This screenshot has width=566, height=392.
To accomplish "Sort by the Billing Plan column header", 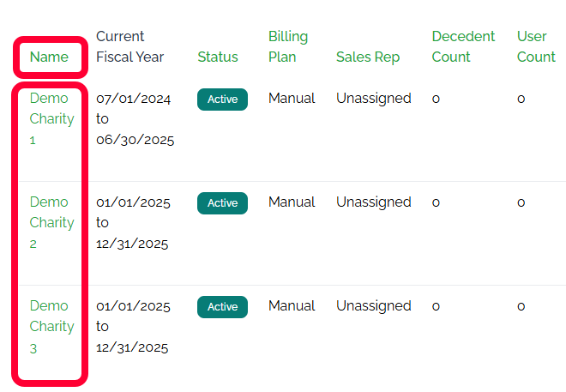I will click(288, 47).
